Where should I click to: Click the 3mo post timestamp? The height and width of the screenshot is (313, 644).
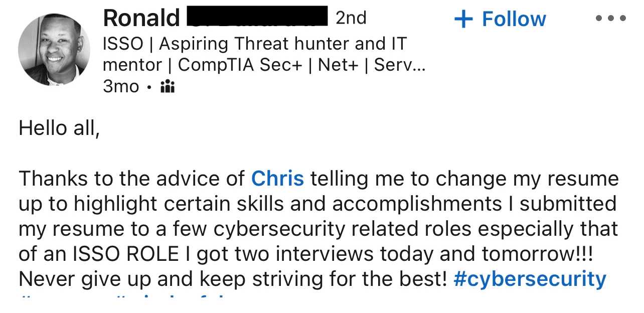[121, 86]
